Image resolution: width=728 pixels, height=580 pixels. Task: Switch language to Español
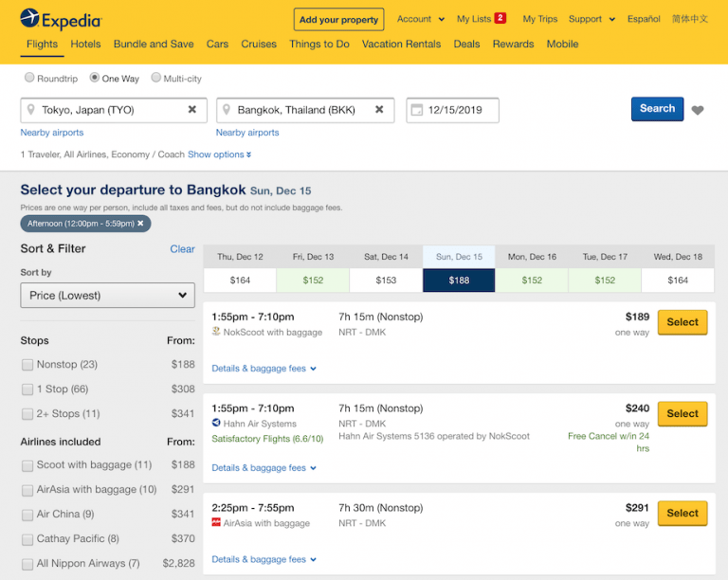pos(644,19)
